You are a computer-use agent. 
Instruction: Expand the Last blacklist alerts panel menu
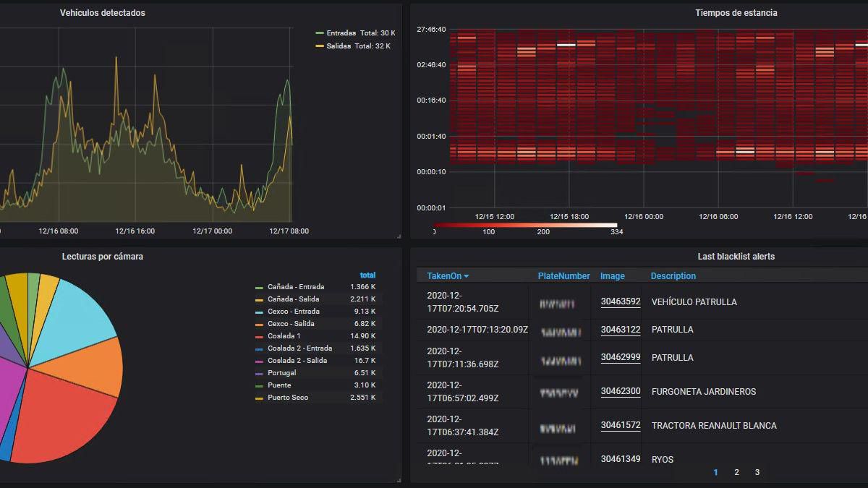[736, 257]
